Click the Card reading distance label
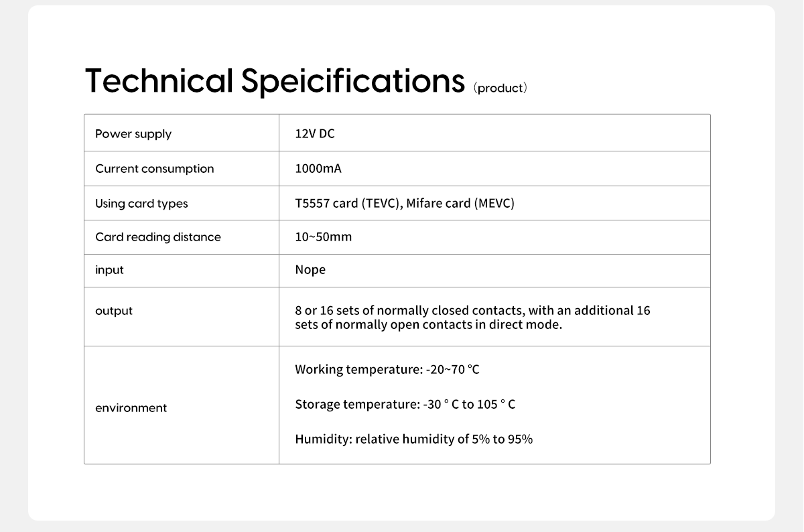This screenshot has width=804, height=532. pos(158,237)
